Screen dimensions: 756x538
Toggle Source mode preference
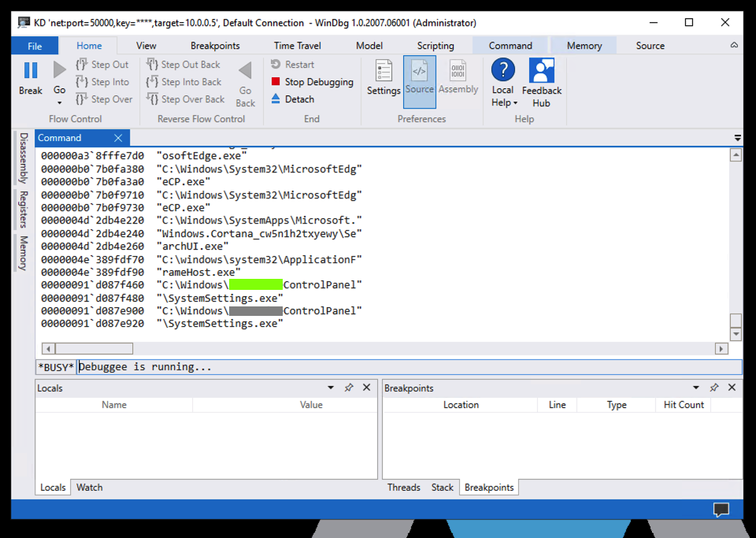pyautogui.click(x=420, y=81)
